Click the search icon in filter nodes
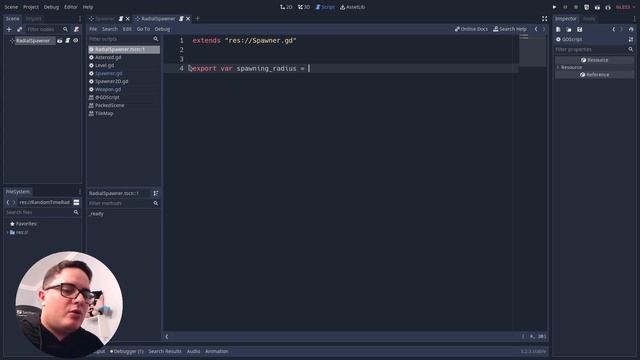Viewport: 640px width, 360px height. click(x=65, y=29)
